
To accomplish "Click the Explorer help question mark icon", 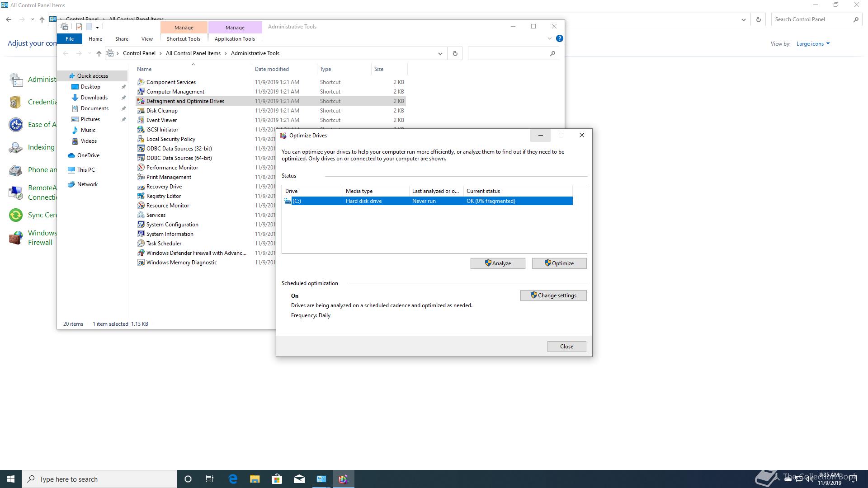I will click(x=559, y=39).
